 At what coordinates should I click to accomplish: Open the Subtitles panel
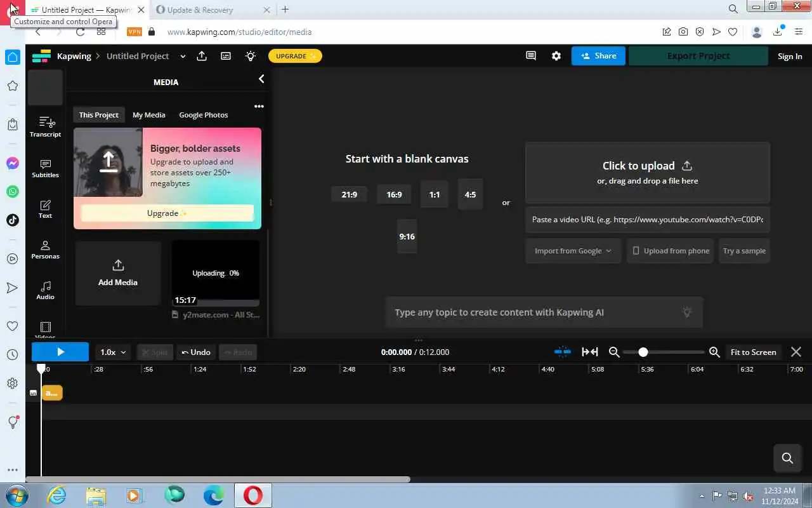pyautogui.click(x=45, y=168)
